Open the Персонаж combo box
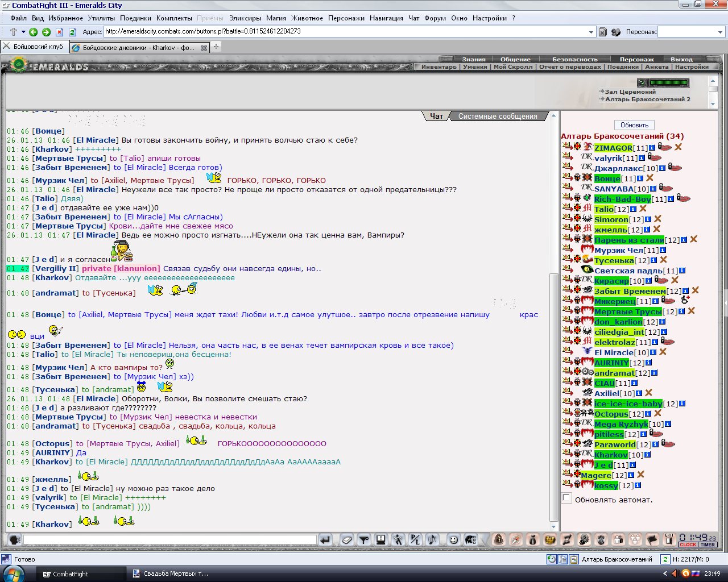This screenshot has width=728, height=582. (x=691, y=32)
